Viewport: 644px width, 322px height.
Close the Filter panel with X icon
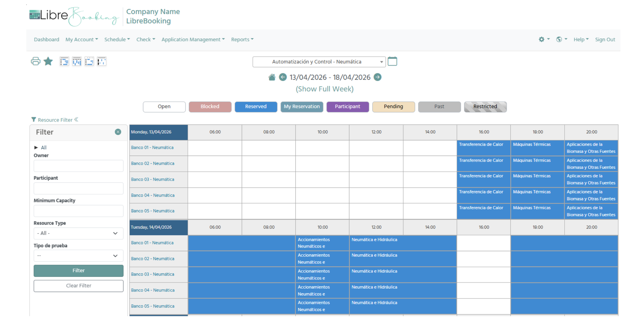point(118,132)
